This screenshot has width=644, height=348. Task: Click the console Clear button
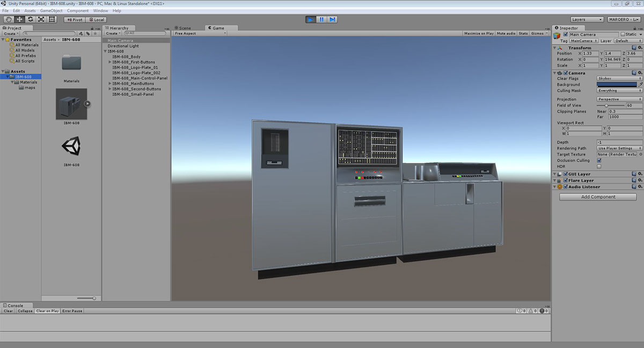tap(9, 311)
